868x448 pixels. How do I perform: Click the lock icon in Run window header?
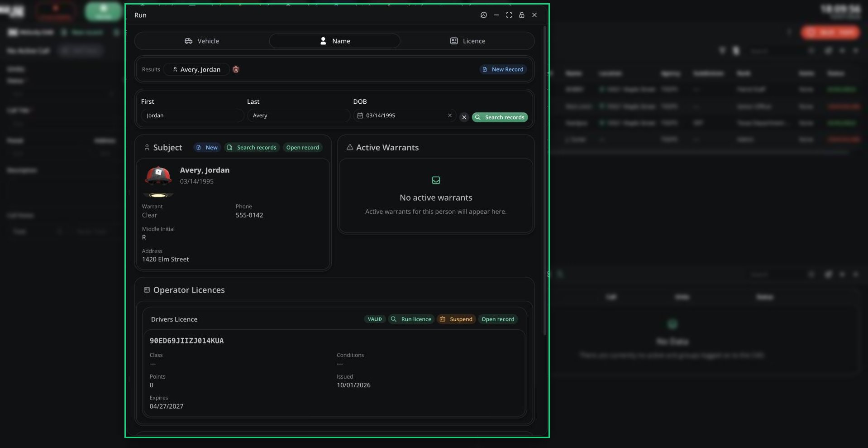[521, 15]
